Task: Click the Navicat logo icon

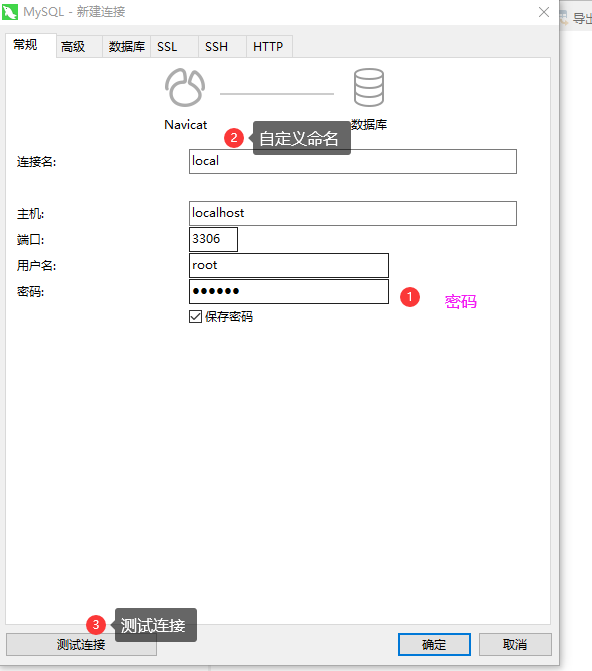Action: pos(185,88)
